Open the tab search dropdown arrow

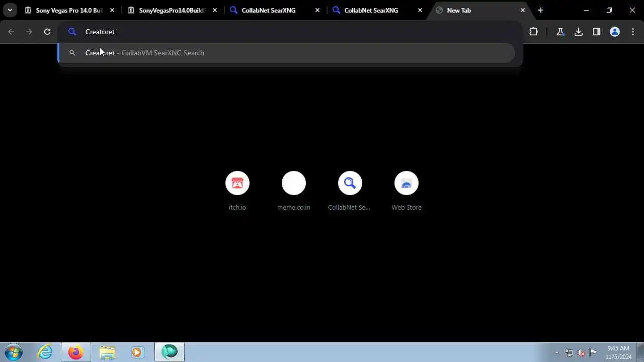(x=10, y=10)
